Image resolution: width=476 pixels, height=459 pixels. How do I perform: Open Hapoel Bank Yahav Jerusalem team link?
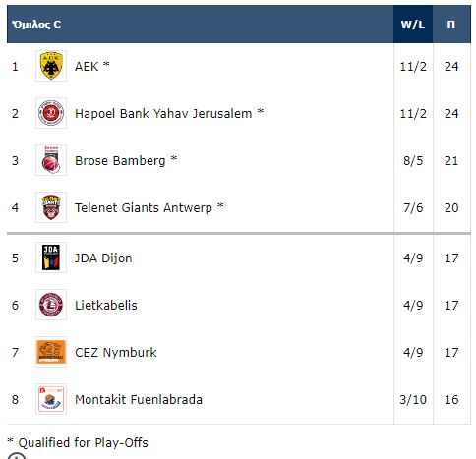(x=163, y=114)
